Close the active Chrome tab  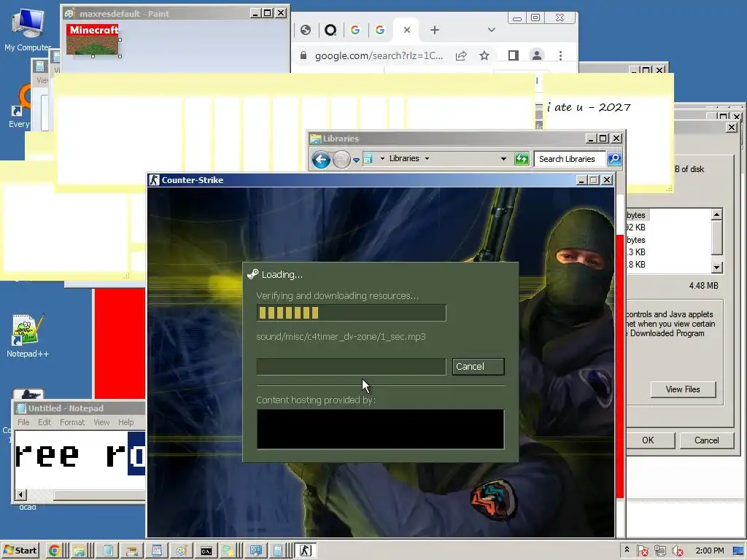pyautogui.click(x=407, y=30)
